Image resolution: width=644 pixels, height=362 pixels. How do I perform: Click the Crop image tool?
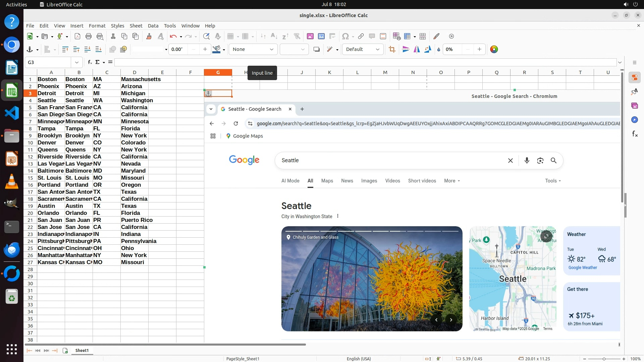click(392, 49)
